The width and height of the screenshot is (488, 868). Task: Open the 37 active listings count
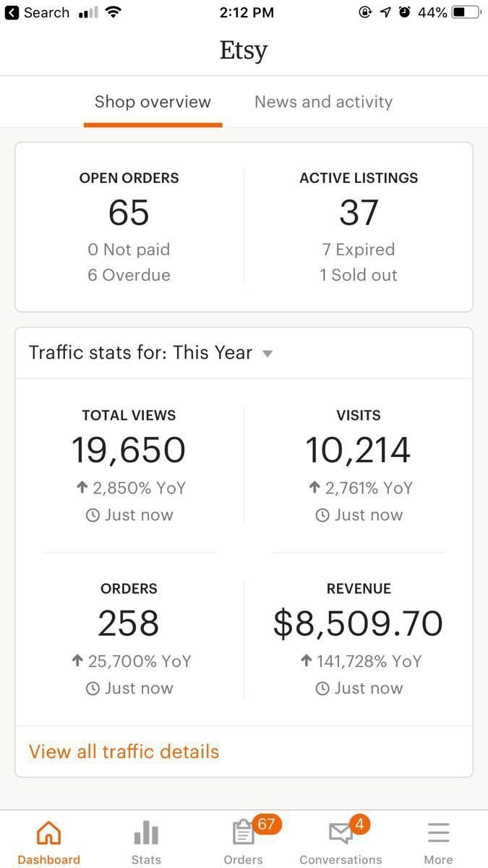[359, 213]
